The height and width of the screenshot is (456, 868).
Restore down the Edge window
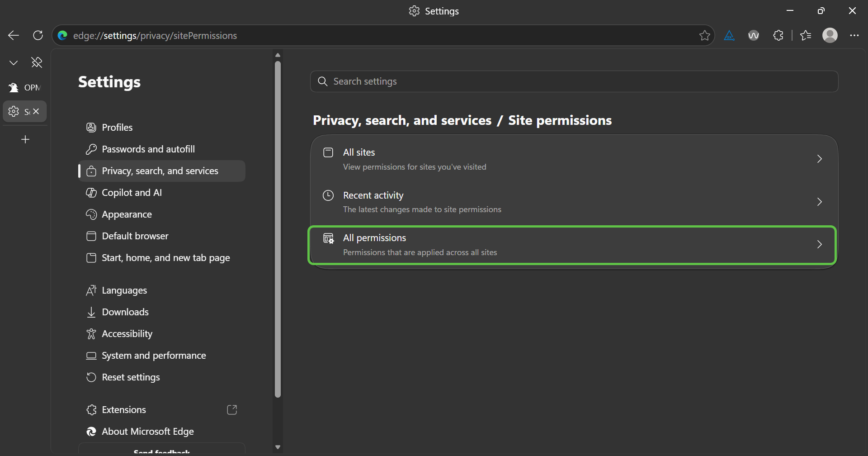[x=821, y=11]
